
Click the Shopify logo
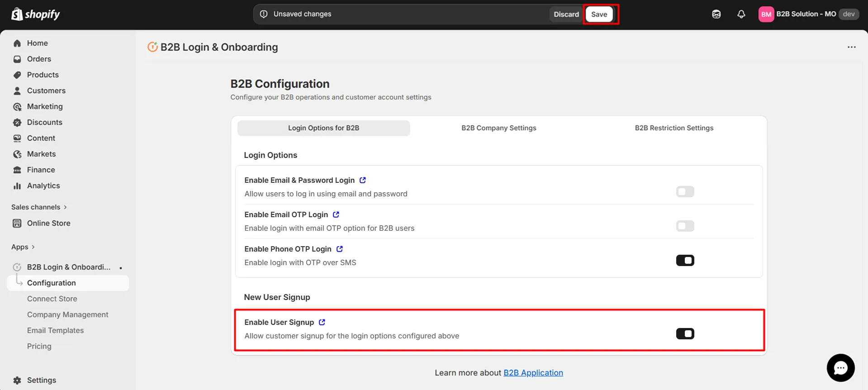[35, 14]
